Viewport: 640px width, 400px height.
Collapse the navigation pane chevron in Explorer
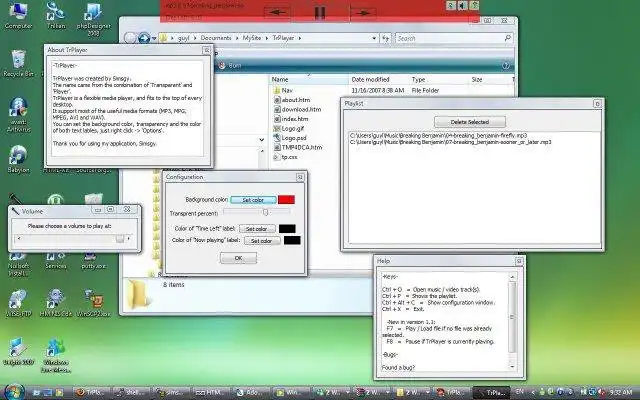[x=262, y=140]
